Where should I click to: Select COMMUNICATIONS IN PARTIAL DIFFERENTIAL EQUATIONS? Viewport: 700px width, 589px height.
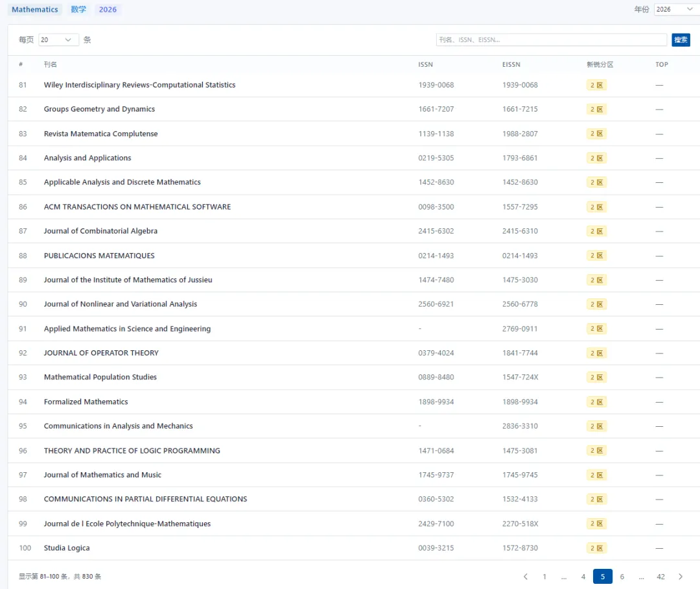click(x=146, y=499)
